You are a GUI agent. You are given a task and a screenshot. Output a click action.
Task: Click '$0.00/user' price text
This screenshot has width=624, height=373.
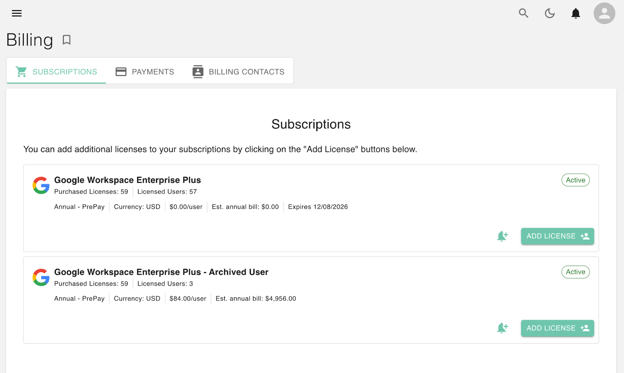(186, 207)
